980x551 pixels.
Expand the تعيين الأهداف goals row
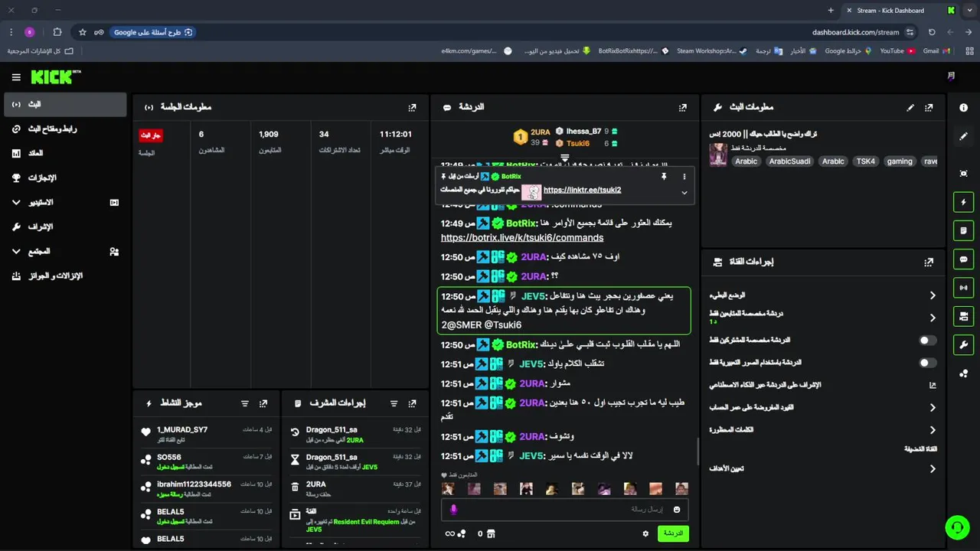(x=822, y=468)
